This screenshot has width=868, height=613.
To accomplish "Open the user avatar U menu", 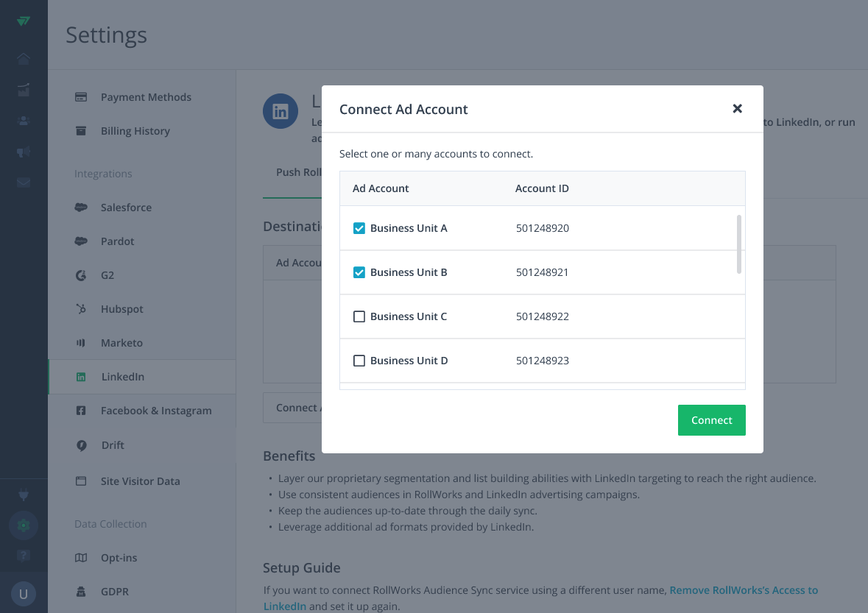I will point(24,594).
